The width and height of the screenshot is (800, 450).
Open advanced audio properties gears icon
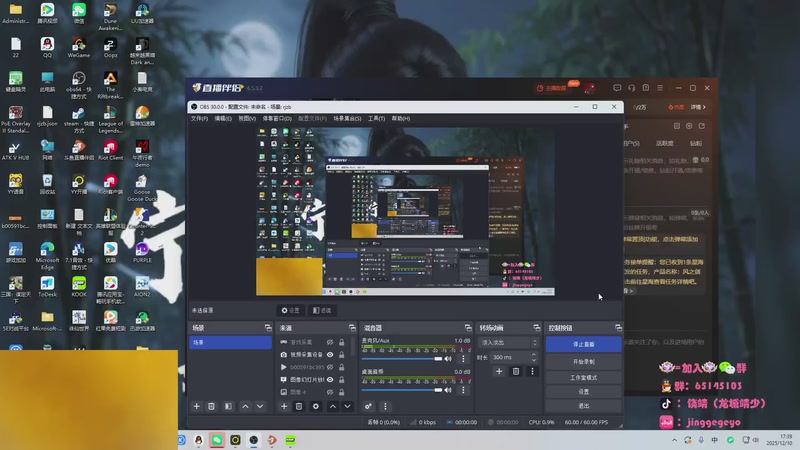pos(368,406)
